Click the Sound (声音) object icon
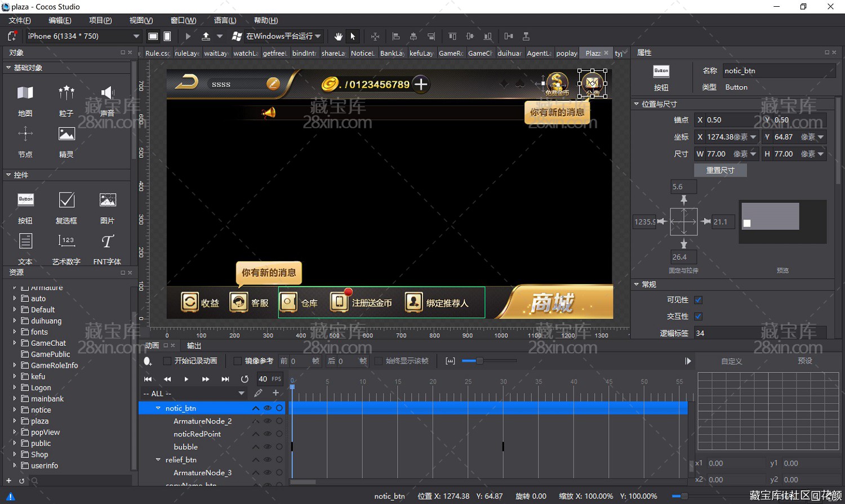 pos(107,92)
